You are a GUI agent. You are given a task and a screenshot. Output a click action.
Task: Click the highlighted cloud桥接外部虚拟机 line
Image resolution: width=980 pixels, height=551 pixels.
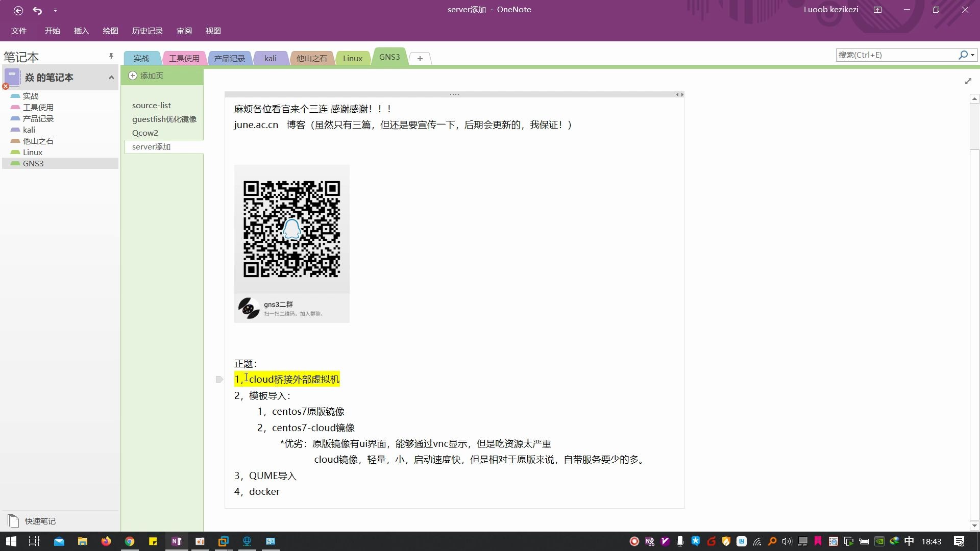tap(287, 379)
